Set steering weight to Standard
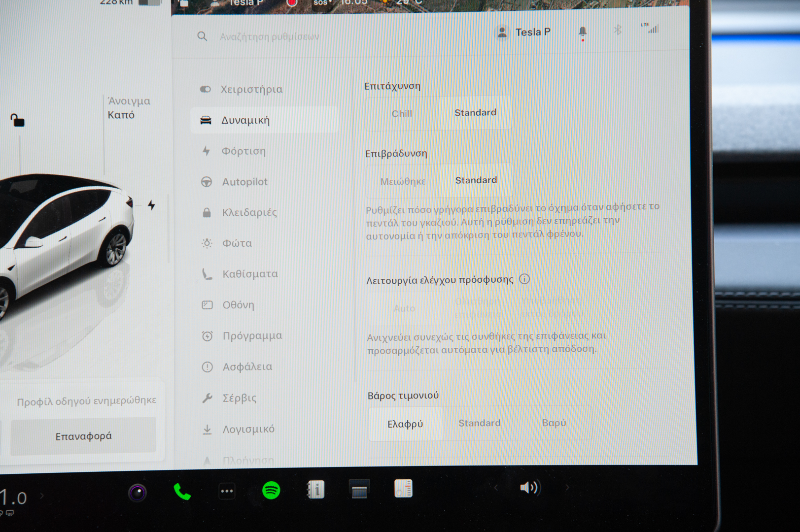 [480, 423]
